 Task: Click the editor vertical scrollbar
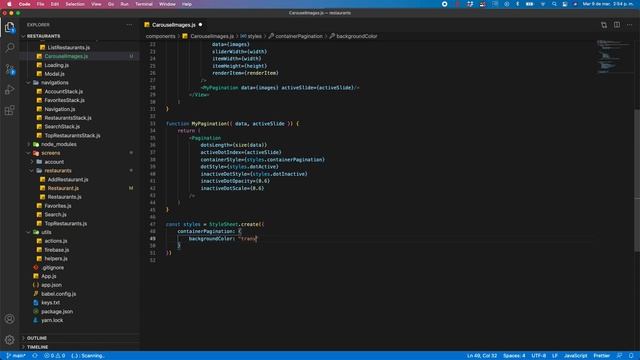tap(637, 180)
